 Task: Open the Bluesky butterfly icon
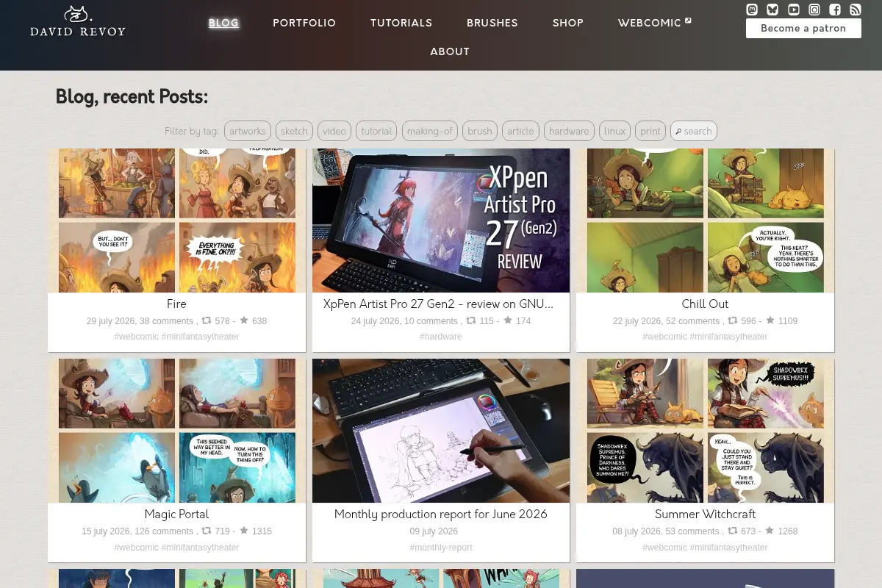(772, 10)
